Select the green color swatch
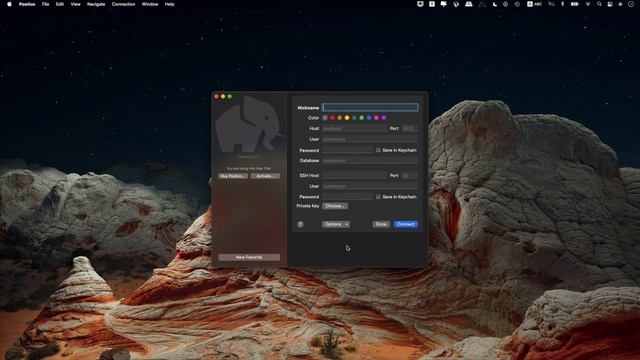 (362, 118)
